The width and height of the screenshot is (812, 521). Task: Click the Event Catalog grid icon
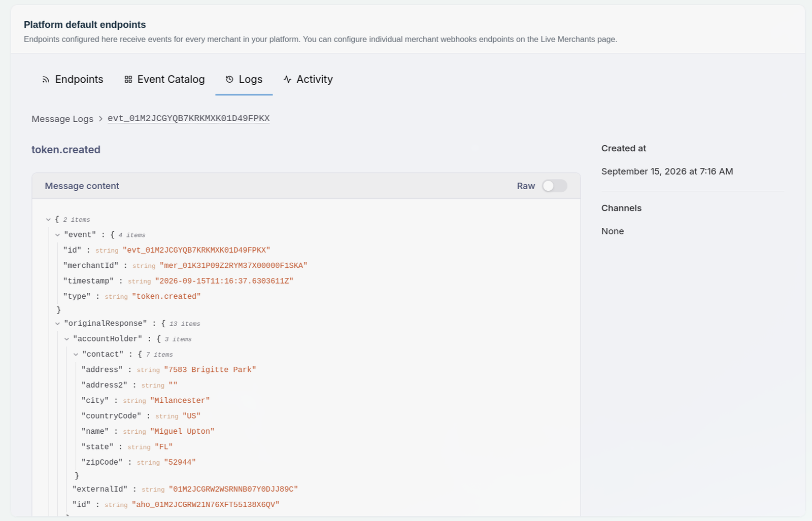click(x=128, y=80)
